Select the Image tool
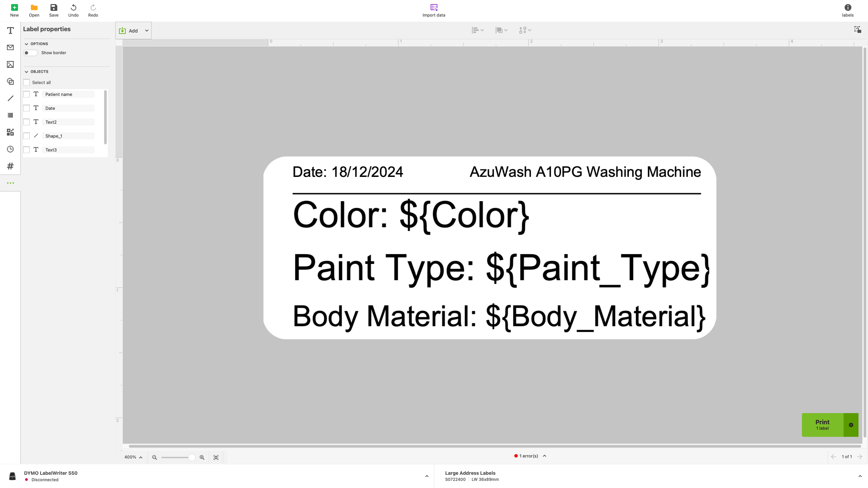 [x=10, y=64]
